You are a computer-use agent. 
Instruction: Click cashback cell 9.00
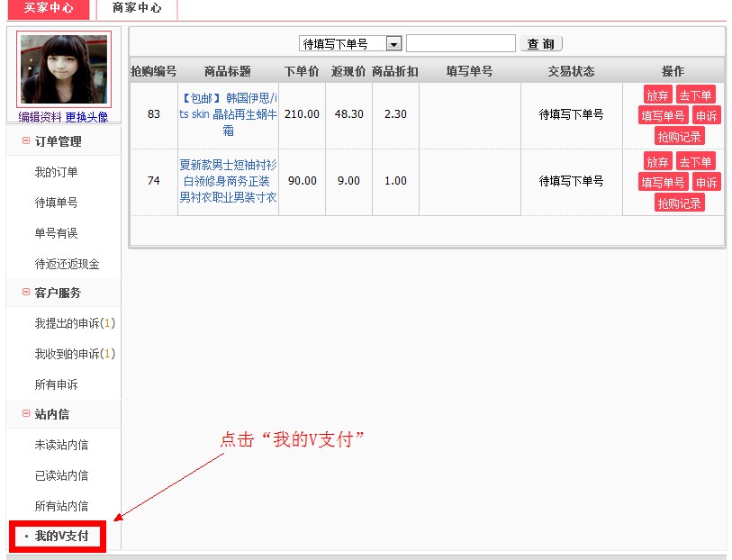348,181
